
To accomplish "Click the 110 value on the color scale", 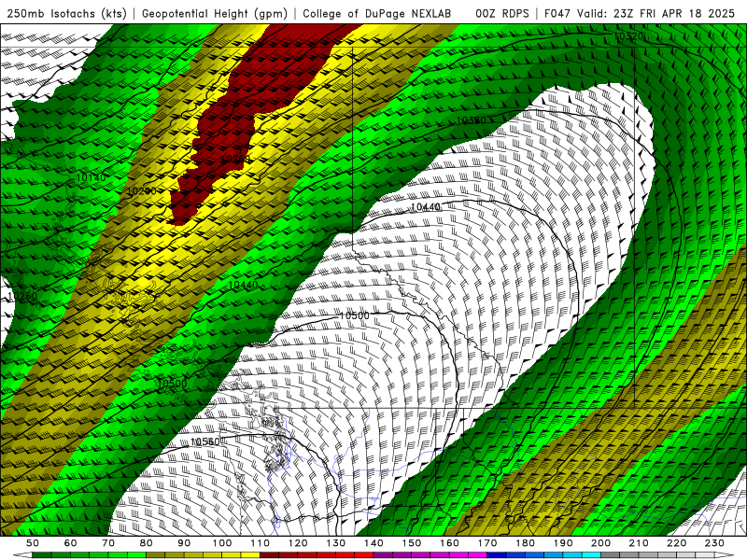I will (261, 543).
